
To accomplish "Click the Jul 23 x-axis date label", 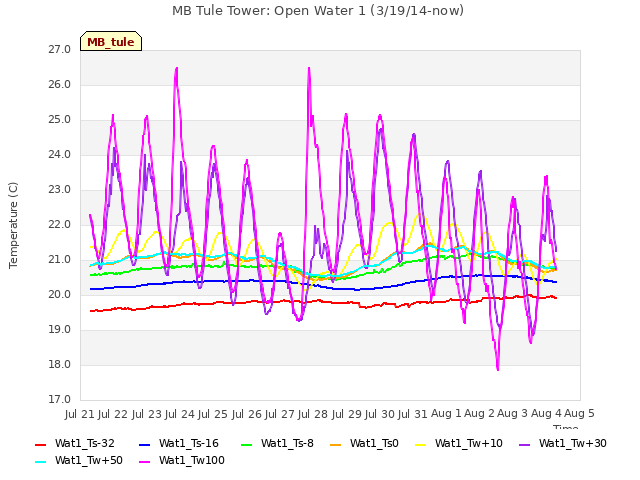I will pos(147,414).
